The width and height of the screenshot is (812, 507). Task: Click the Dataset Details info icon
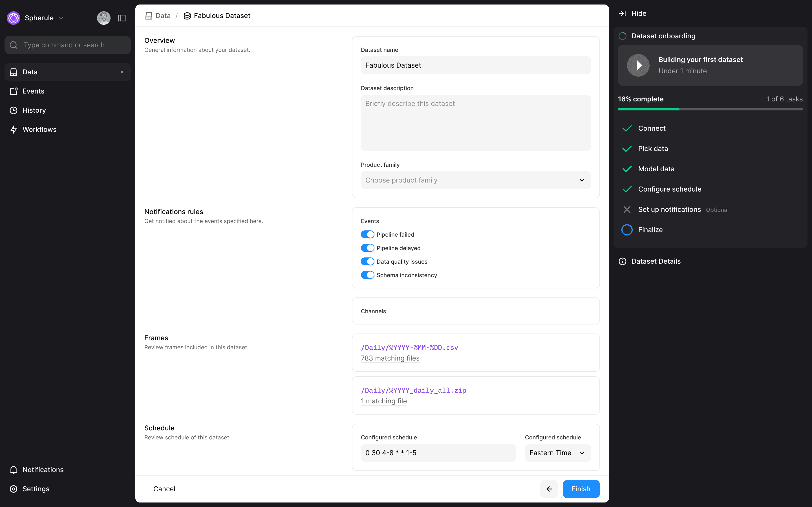[623, 261]
